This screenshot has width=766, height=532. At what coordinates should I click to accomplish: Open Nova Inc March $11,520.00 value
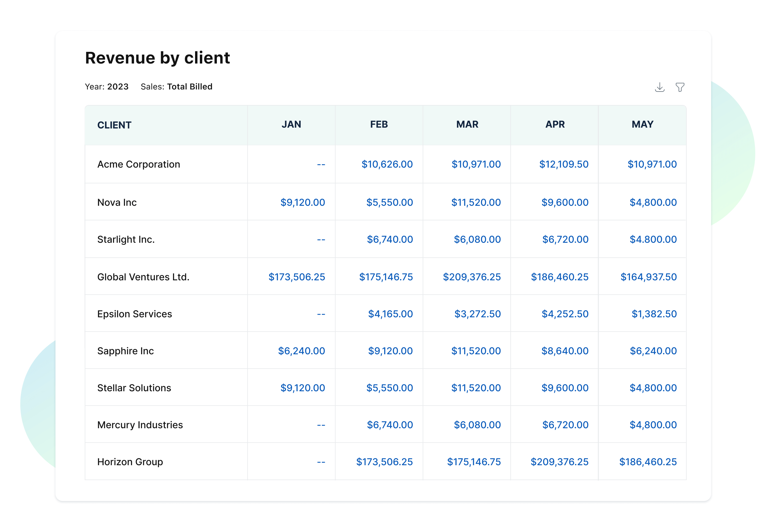coord(476,202)
